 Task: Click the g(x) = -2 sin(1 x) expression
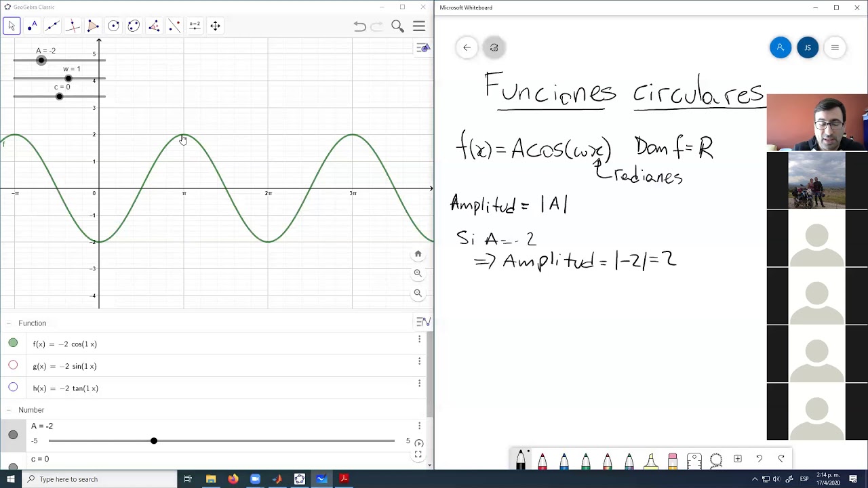click(x=65, y=367)
